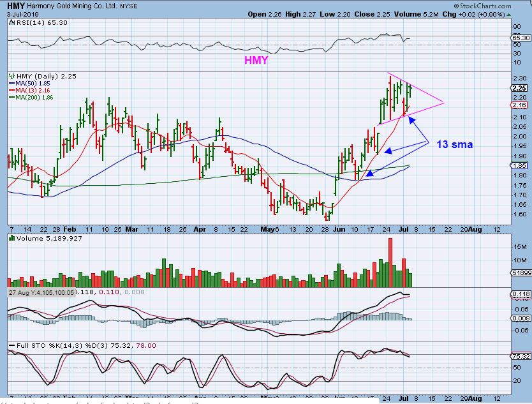Click the 10M volume axis label
The width and height of the screenshot is (532, 404).
(x=520, y=260)
